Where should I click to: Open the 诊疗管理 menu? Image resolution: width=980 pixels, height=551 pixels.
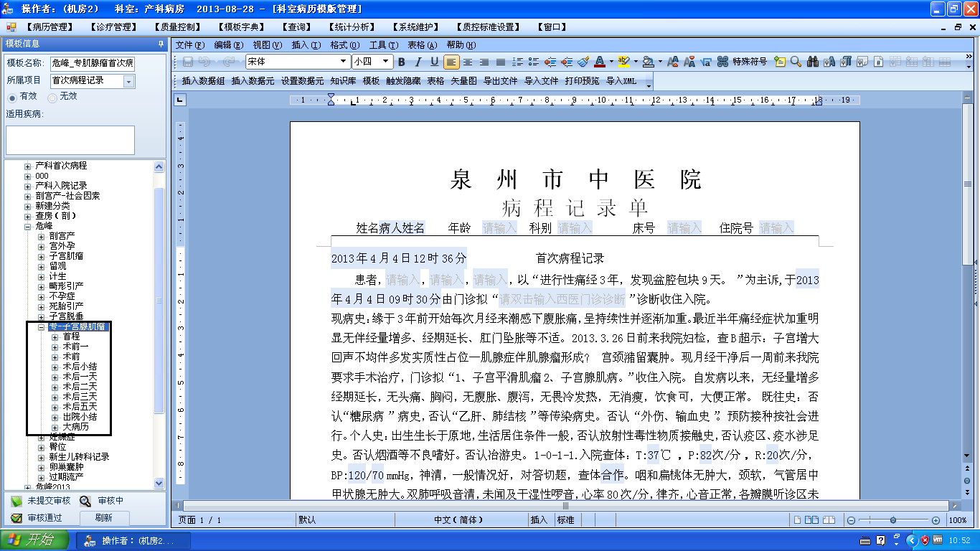(x=113, y=27)
